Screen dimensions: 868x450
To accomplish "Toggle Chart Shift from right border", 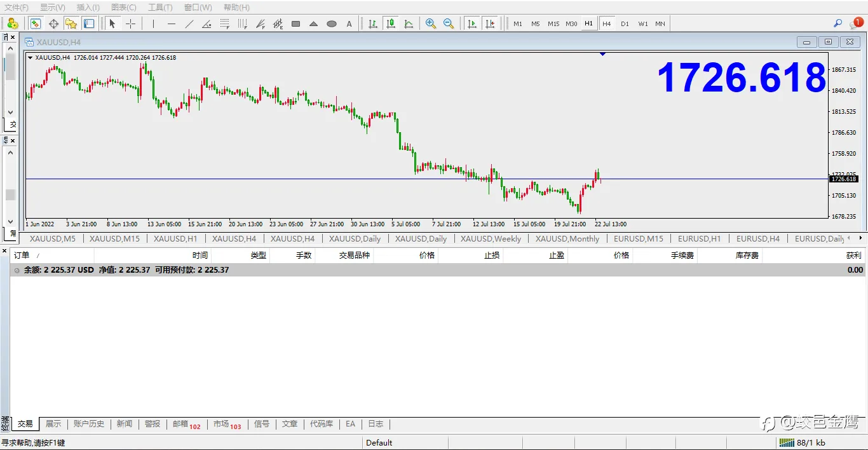I will (x=489, y=24).
